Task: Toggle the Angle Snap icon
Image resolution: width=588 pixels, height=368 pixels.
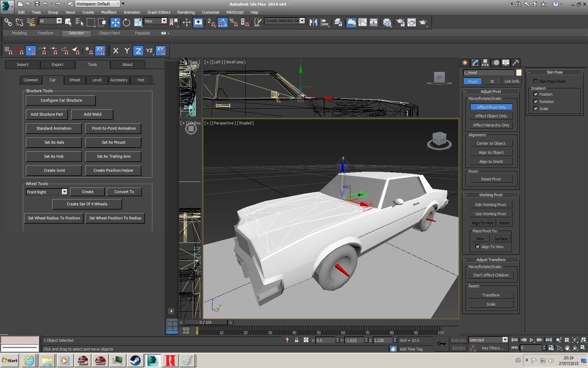Action: tap(222, 22)
